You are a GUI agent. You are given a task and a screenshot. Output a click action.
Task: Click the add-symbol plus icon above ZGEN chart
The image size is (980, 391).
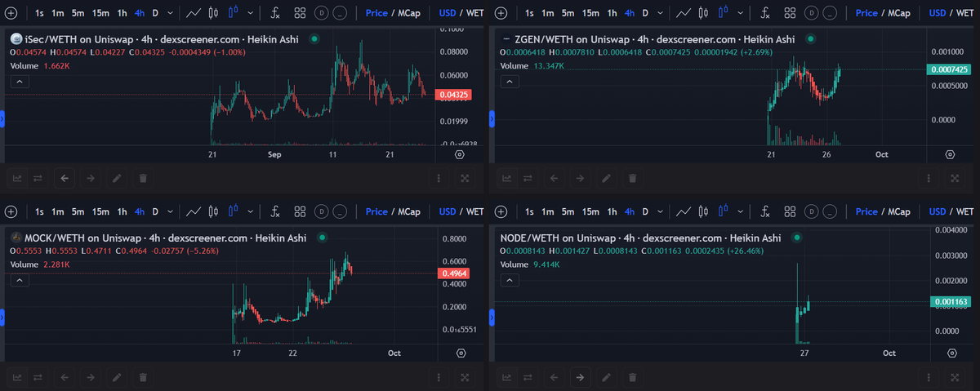pyautogui.click(x=501, y=13)
